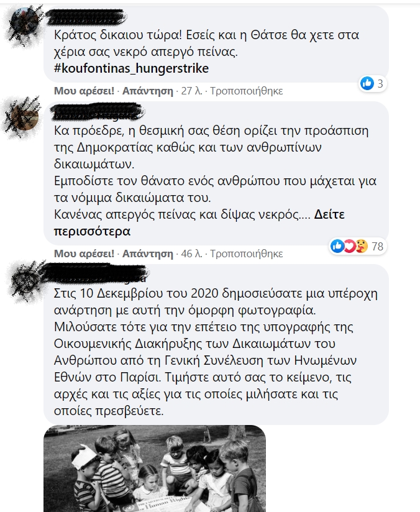Reply to the first comment with Απάντηση
Viewport: 420px width, 512px height.
[x=148, y=91]
